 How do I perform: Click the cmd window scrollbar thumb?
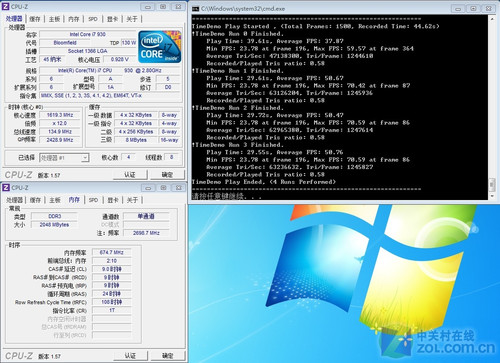(x=492, y=185)
